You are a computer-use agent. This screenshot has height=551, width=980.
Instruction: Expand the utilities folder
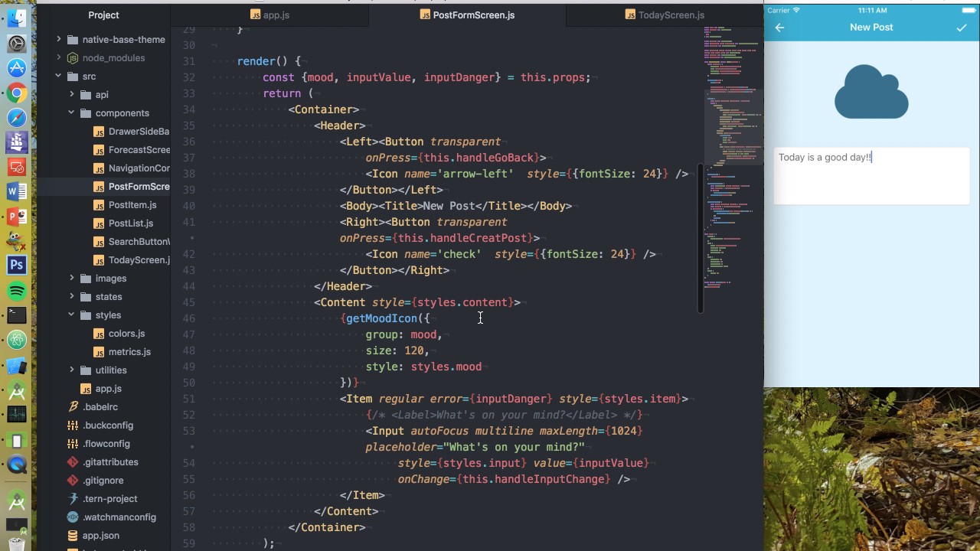pos(71,370)
